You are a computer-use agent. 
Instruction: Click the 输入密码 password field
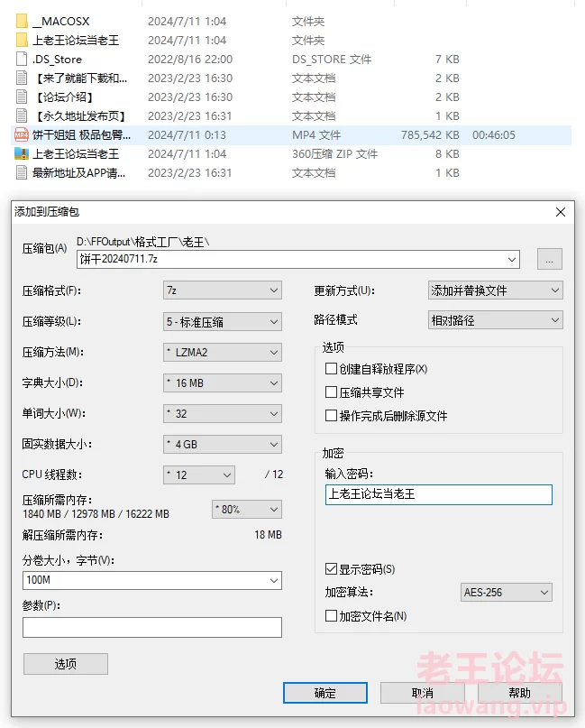point(439,494)
